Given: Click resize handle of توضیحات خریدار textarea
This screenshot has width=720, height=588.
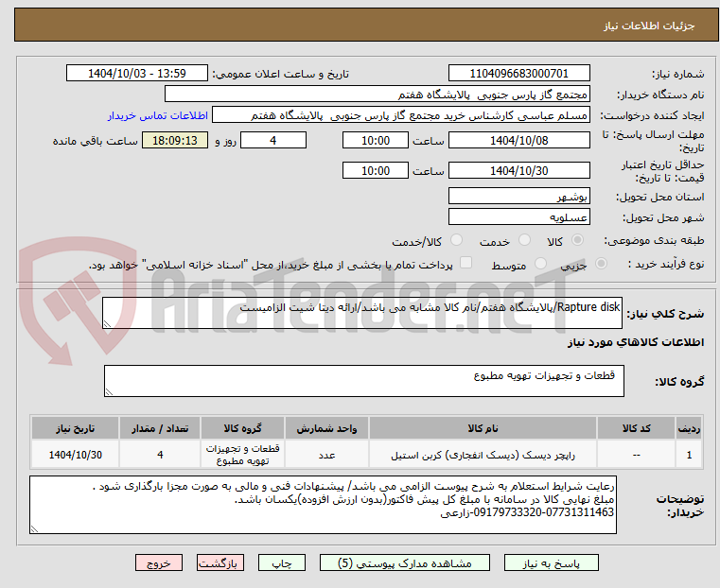Looking at the screenshot, I should coord(34,528).
